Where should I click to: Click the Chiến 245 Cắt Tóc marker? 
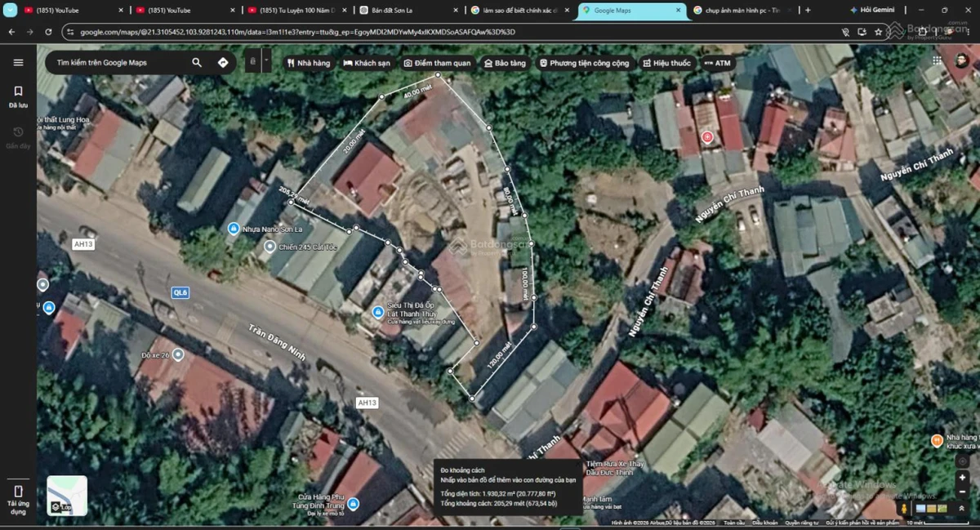point(270,246)
